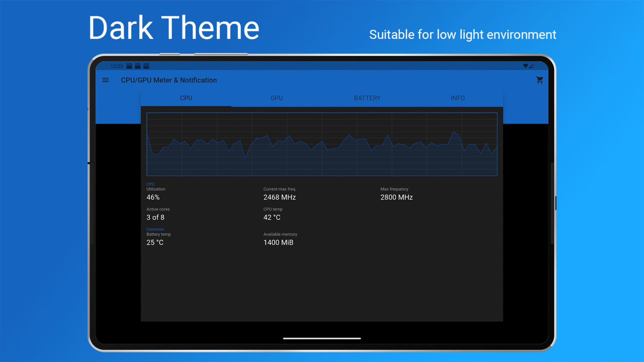
Task: Open the shop via cart icon
Action: 540,80
